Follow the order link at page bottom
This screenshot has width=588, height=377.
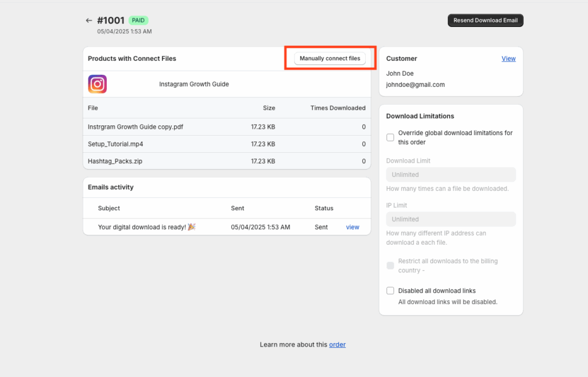(x=337, y=345)
